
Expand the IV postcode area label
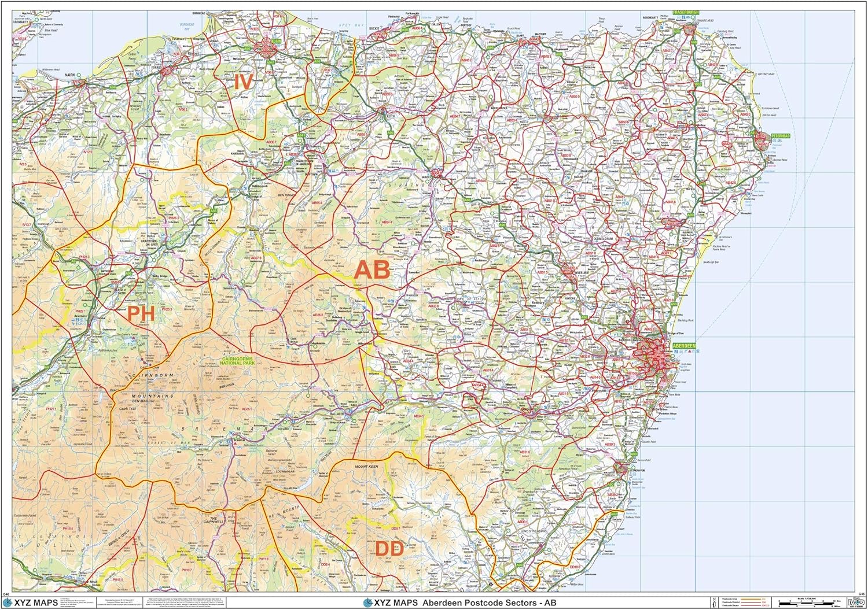243,82
